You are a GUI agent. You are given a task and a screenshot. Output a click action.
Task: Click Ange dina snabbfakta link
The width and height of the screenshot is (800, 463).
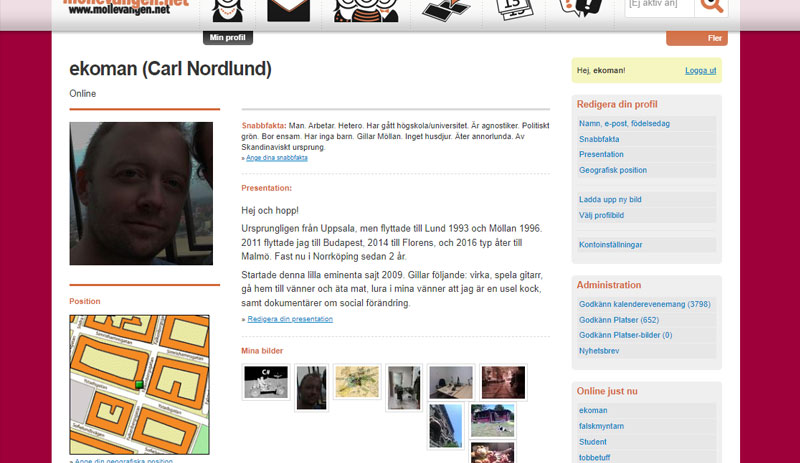pyautogui.click(x=277, y=158)
